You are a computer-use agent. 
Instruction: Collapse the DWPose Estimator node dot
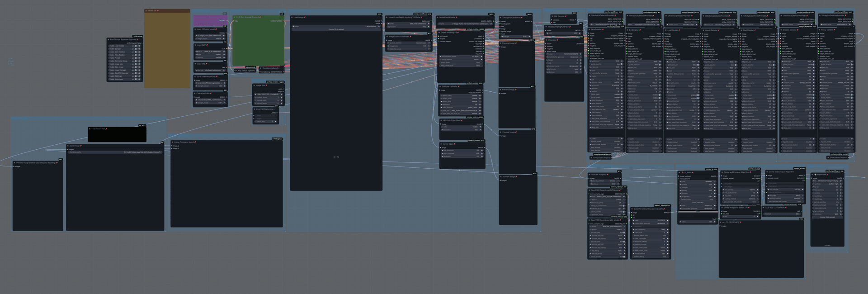click(440, 86)
